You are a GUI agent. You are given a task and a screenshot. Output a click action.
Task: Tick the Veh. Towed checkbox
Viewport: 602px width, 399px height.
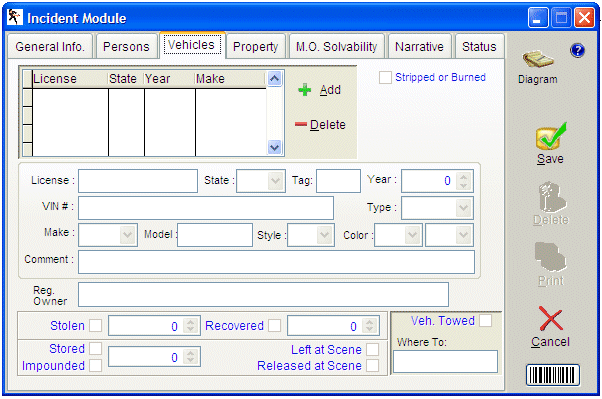(x=486, y=320)
